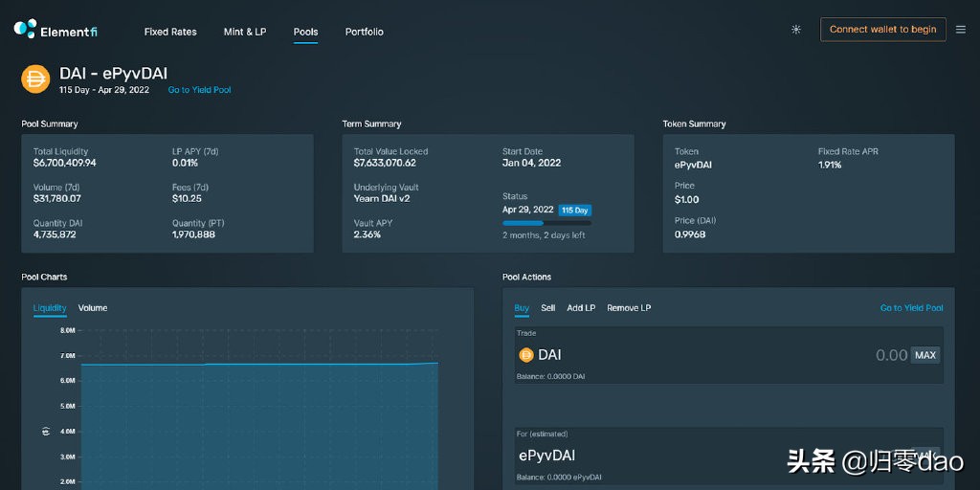Select the Sell action tab
This screenshot has height=490, width=980.
548,308
